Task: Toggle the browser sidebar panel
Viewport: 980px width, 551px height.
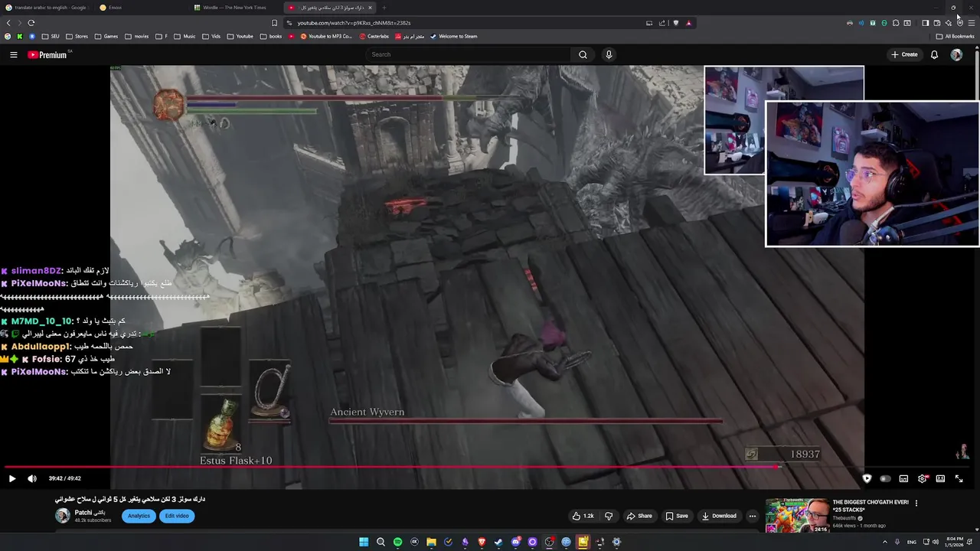Action: 926,23
